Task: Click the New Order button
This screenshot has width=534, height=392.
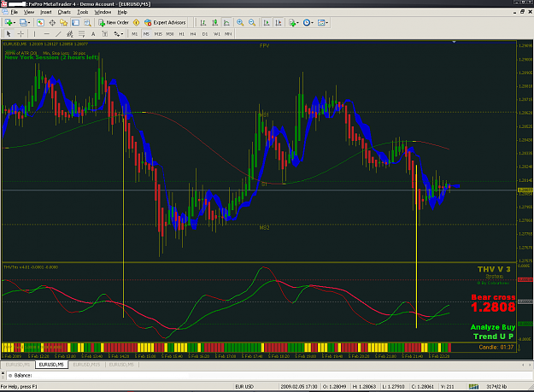Action: click(x=114, y=22)
